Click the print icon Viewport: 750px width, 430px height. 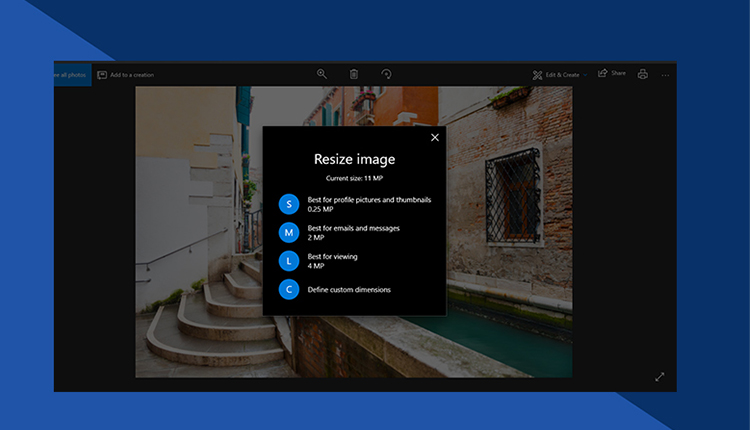pos(643,74)
